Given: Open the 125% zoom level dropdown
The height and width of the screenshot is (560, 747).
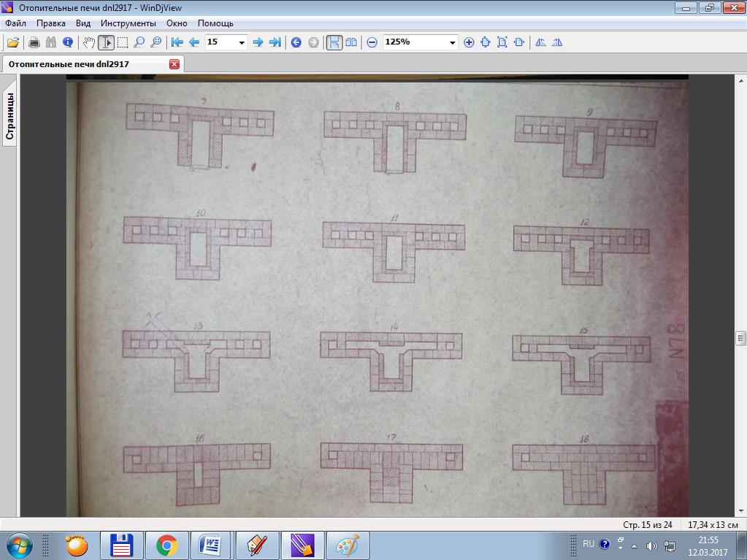Looking at the screenshot, I should tap(452, 42).
